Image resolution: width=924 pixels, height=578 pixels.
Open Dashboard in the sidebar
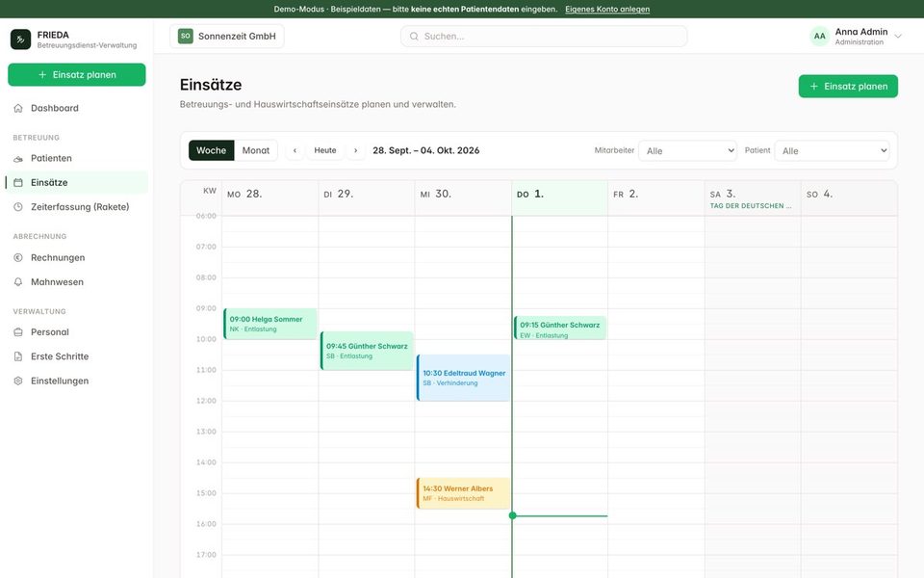coord(77,108)
